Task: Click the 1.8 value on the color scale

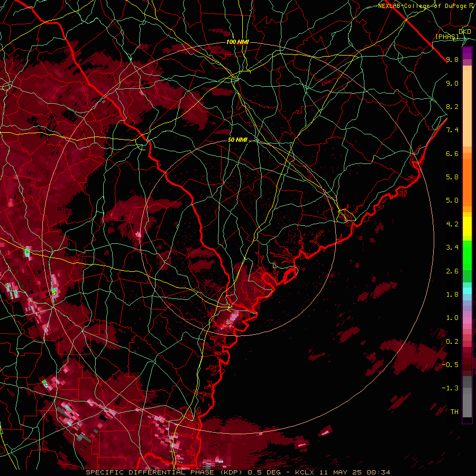Action: coord(452,295)
